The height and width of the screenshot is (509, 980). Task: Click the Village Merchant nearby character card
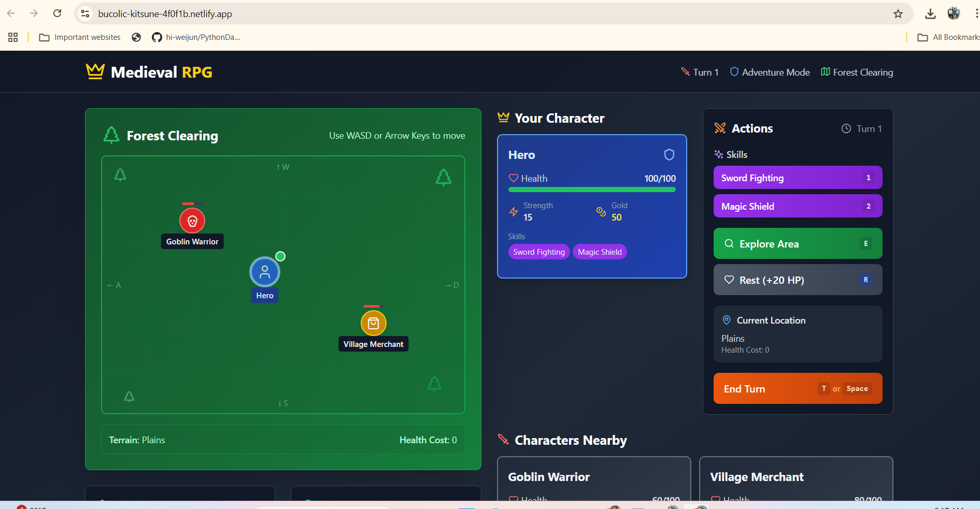coord(796,479)
